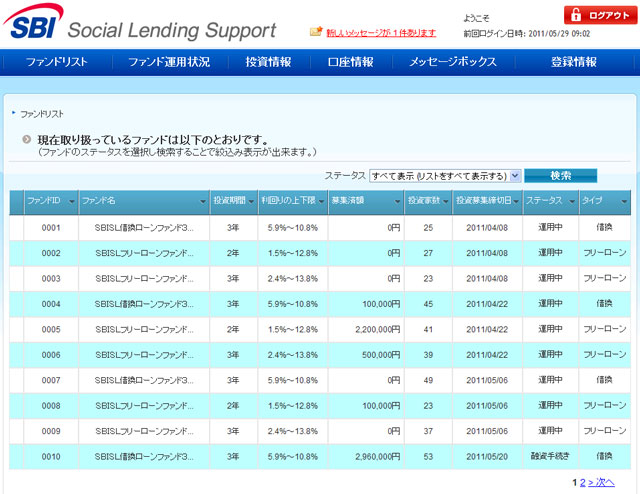The height and width of the screenshot is (494, 640).
Task: Sort by タイプ column arrow
Action: tap(624, 201)
